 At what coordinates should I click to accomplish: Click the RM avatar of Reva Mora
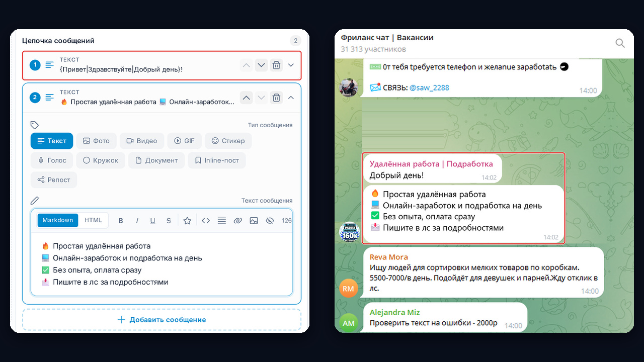[x=349, y=288]
